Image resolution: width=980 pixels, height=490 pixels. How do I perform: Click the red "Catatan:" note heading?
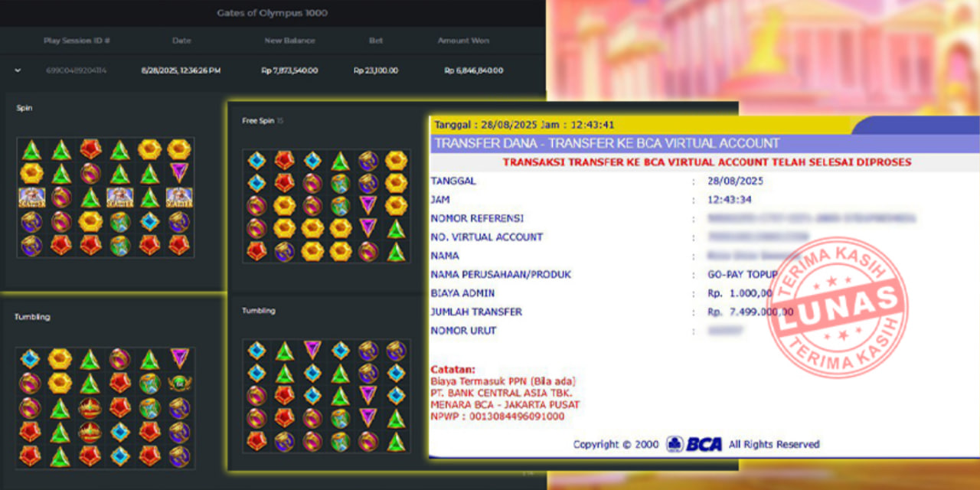coord(452,369)
